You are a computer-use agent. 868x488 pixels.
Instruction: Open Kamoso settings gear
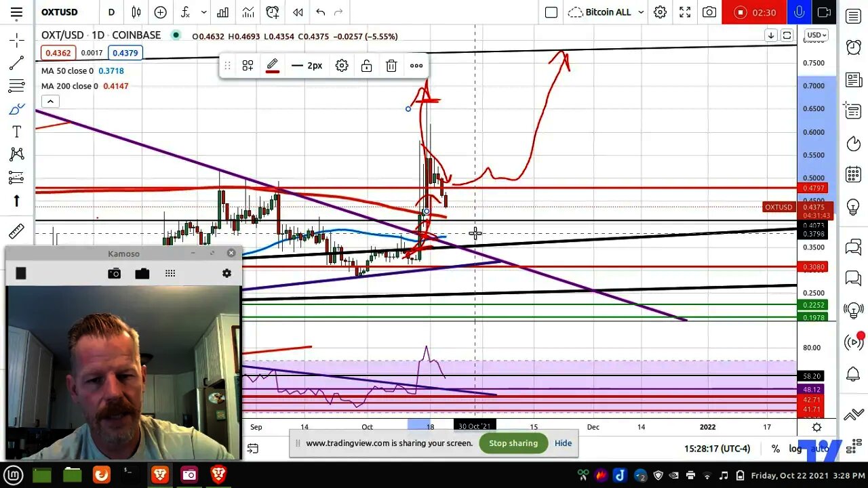(x=226, y=273)
